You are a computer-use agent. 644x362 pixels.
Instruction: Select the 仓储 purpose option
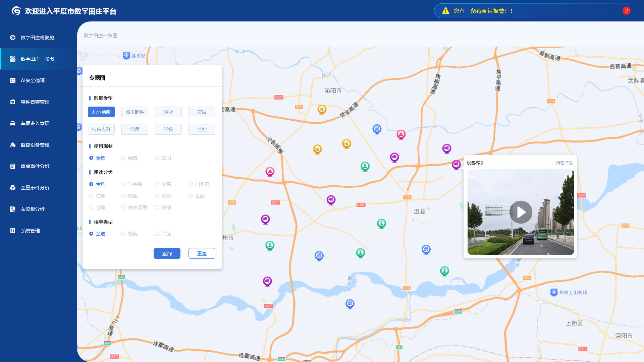click(x=97, y=207)
